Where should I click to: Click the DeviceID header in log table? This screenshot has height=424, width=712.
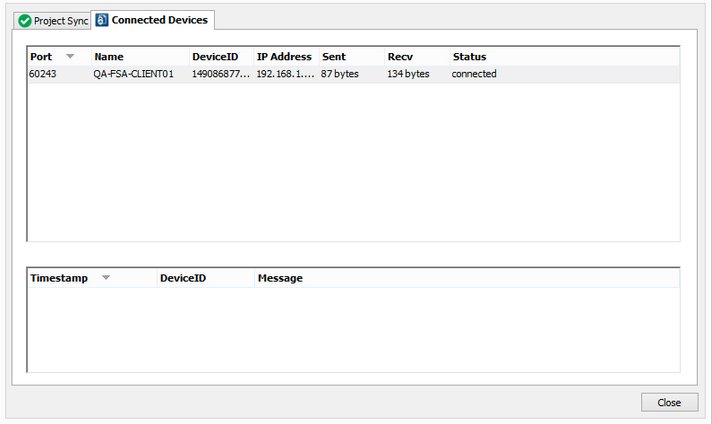click(183, 278)
